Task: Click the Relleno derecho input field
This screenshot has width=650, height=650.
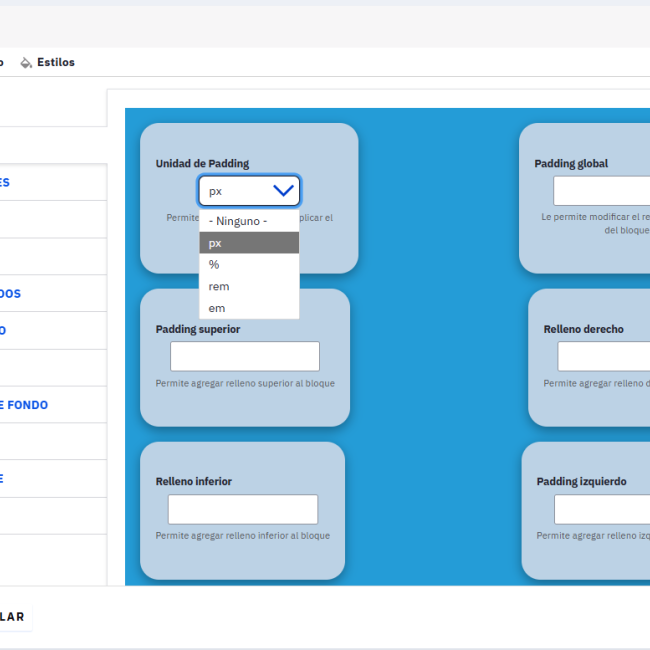Action: (x=604, y=356)
